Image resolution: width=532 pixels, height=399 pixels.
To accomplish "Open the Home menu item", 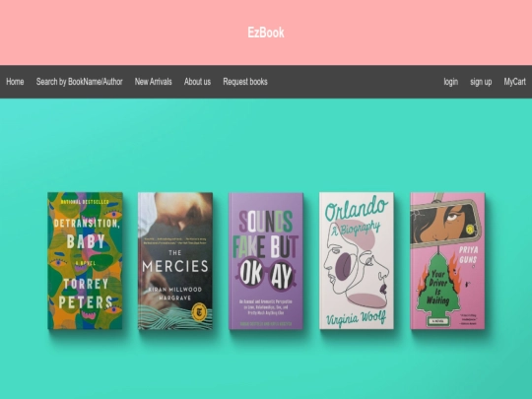I will [x=15, y=82].
